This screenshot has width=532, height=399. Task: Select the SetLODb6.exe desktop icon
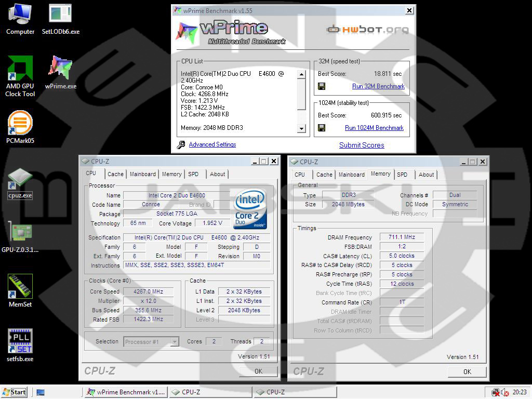click(61, 19)
